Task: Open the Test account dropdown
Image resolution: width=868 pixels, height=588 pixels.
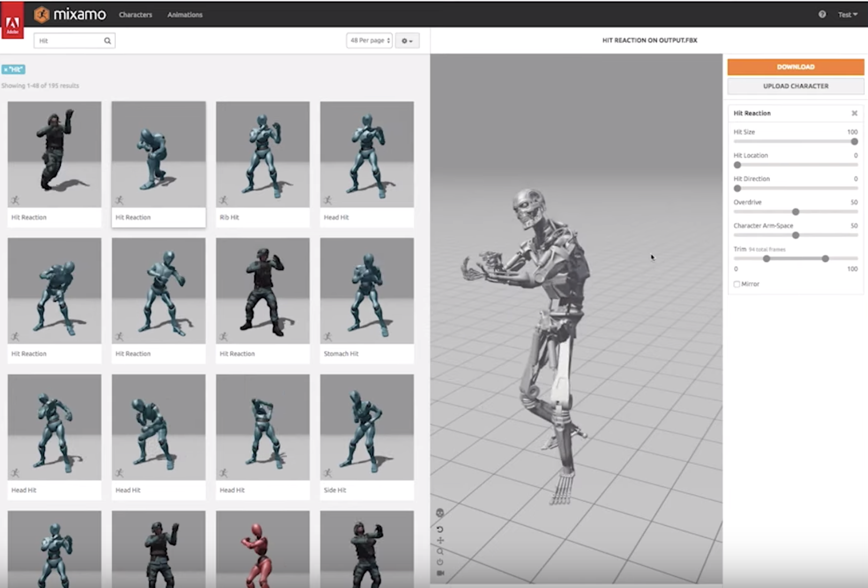Action: [848, 14]
